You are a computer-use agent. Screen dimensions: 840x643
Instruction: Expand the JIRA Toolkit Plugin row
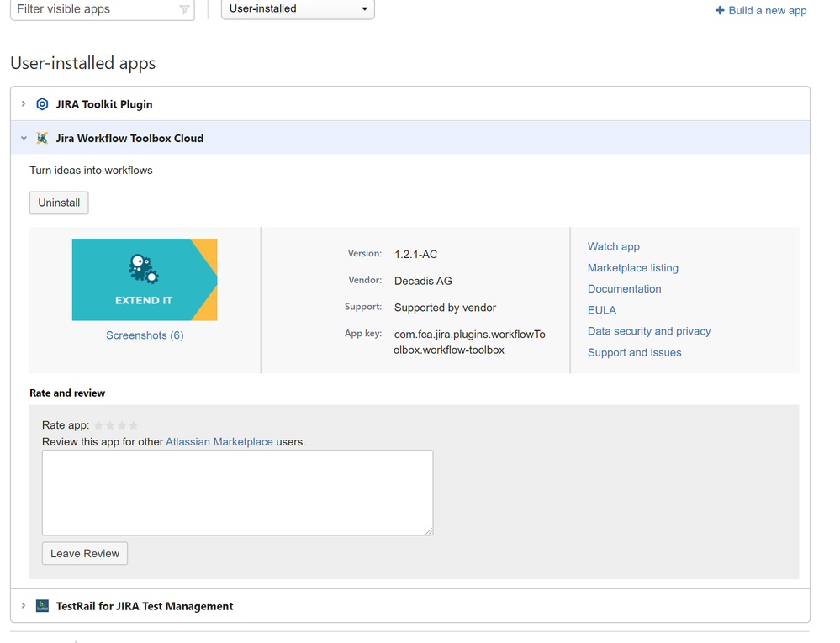coord(24,104)
